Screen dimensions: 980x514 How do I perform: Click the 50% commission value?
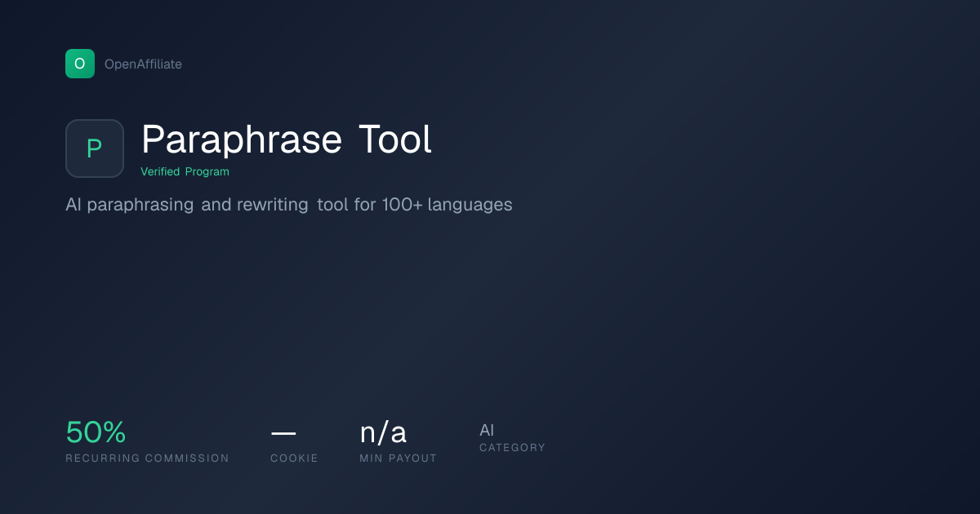(96, 432)
